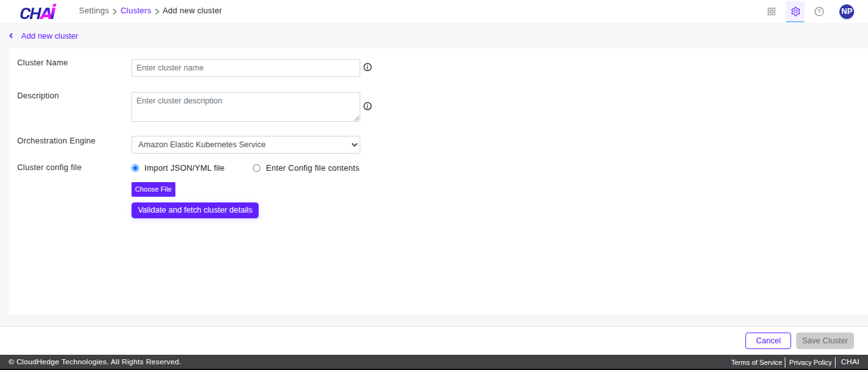The image size is (868, 370).
Task: Click the Choose File button
Action: pyautogui.click(x=153, y=189)
